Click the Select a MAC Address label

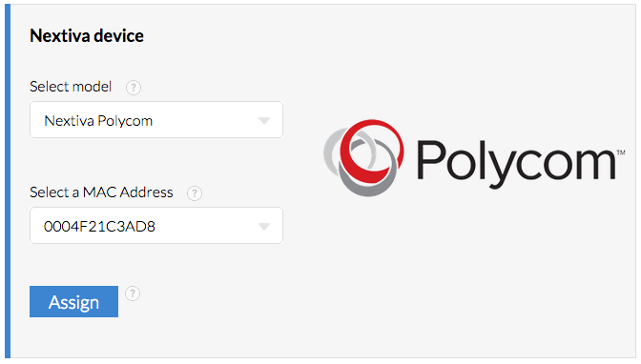pyautogui.click(x=101, y=192)
